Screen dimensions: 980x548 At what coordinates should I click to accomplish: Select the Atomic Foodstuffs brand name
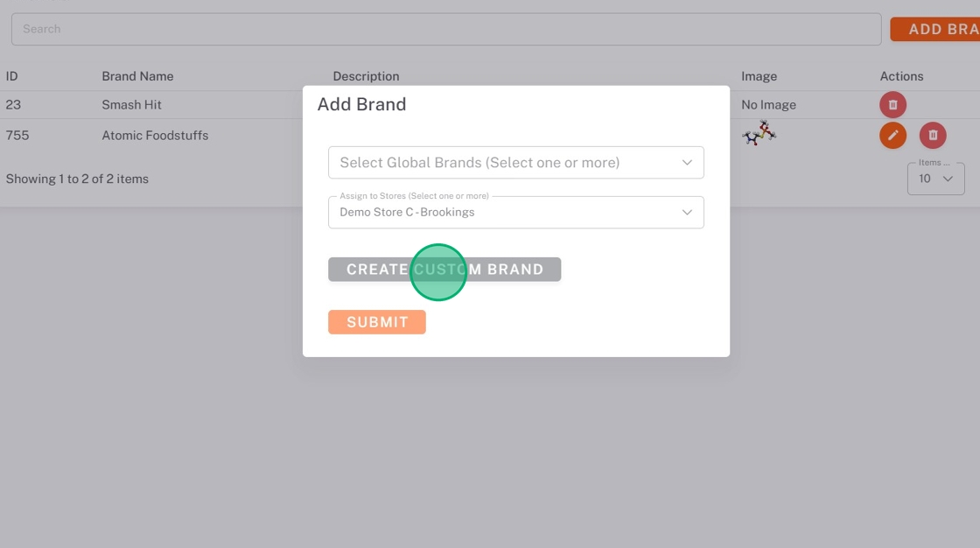155,136
